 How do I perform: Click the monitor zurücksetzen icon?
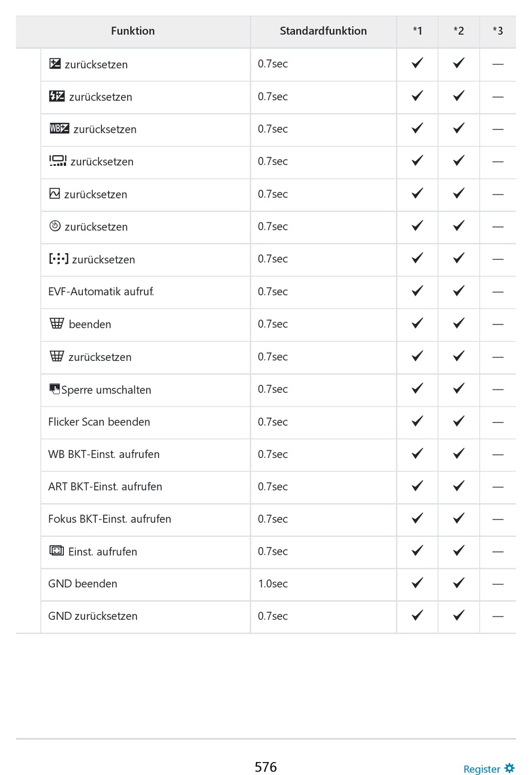pos(58,161)
